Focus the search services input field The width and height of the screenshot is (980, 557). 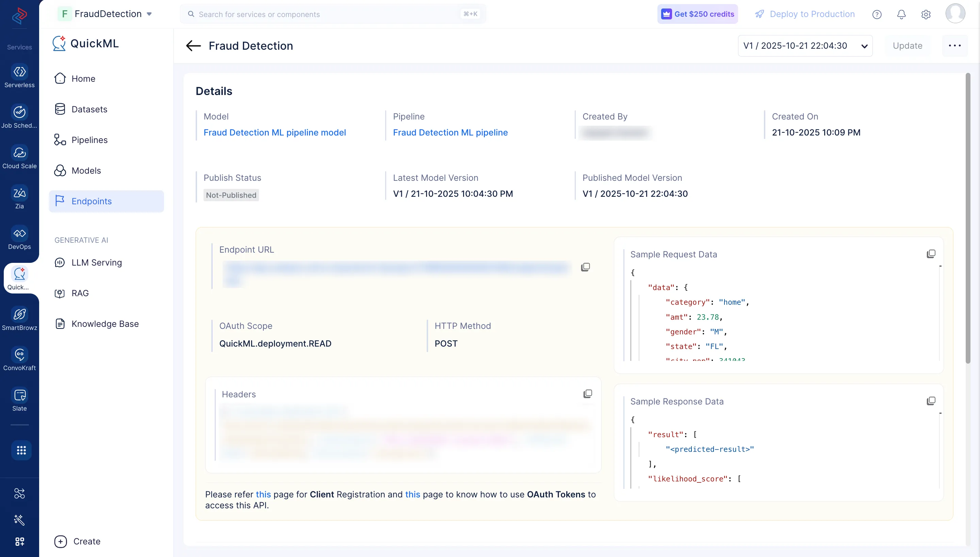pyautogui.click(x=329, y=14)
